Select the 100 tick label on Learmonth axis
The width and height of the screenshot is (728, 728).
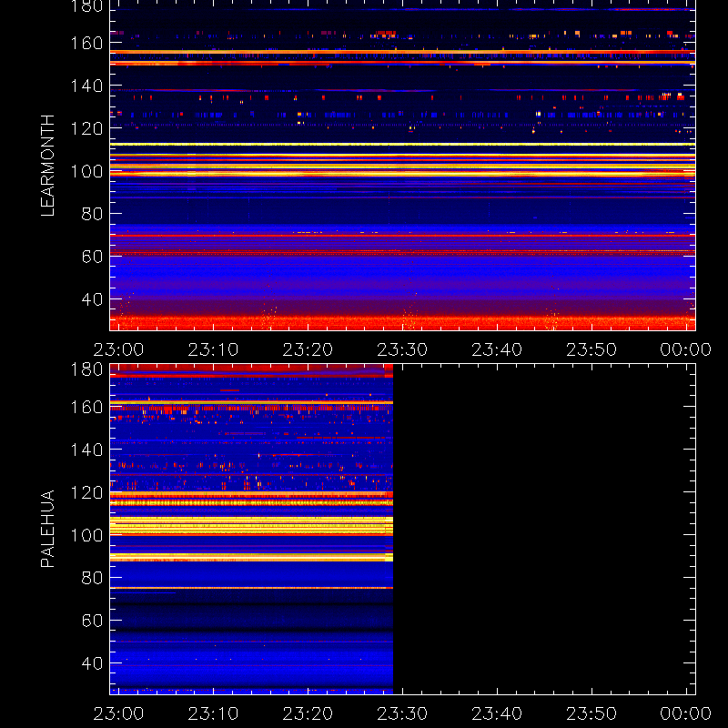[x=86, y=171]
